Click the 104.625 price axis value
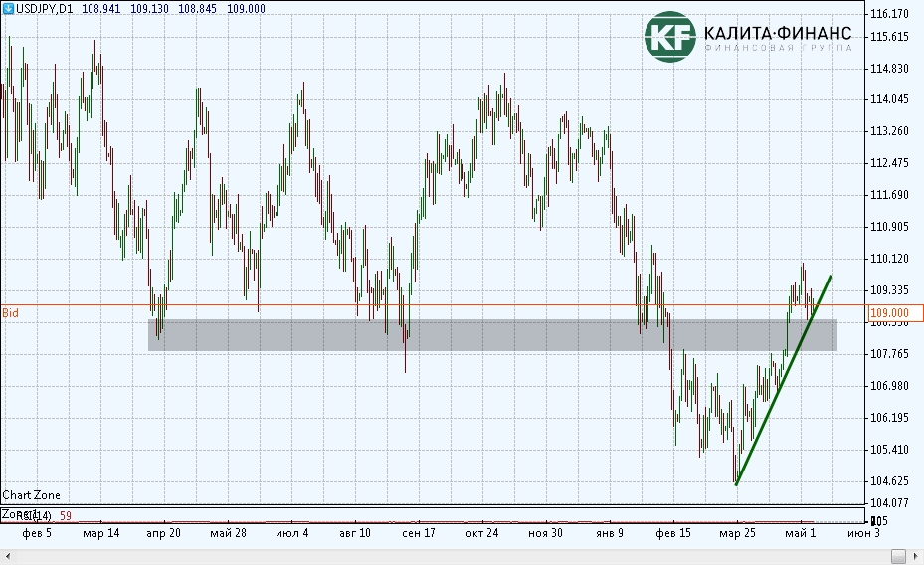This screenshot has width=924, height=565. point(889,481)
